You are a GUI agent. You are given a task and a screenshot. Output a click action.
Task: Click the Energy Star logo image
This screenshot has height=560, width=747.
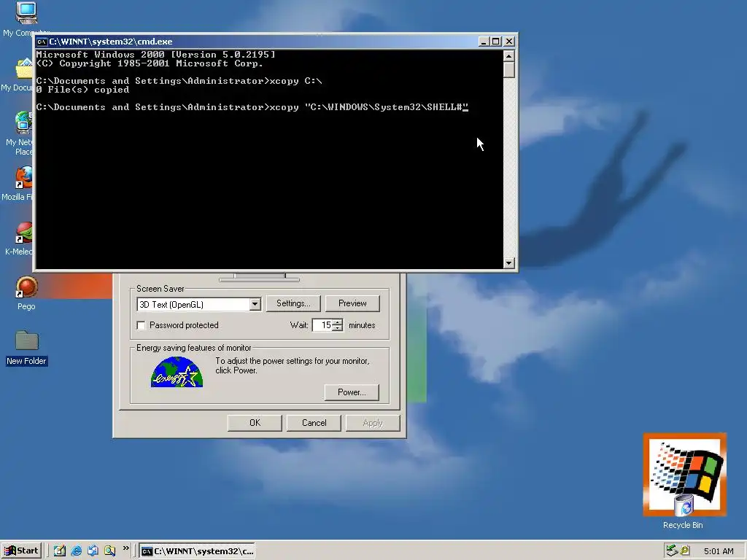tap(177, 372)
